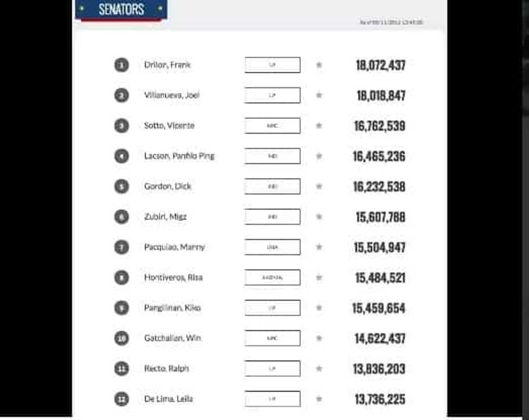Image resolution: width=529 pixels, height=420 pixels.
Task: Click the rank 10 badge beside Gatchalian, Win
Action: pos(121,338)
